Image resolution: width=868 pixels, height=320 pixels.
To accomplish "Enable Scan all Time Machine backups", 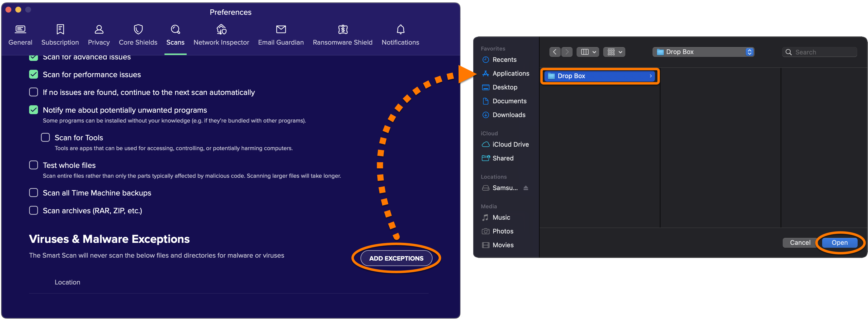I will pos(34,193).
